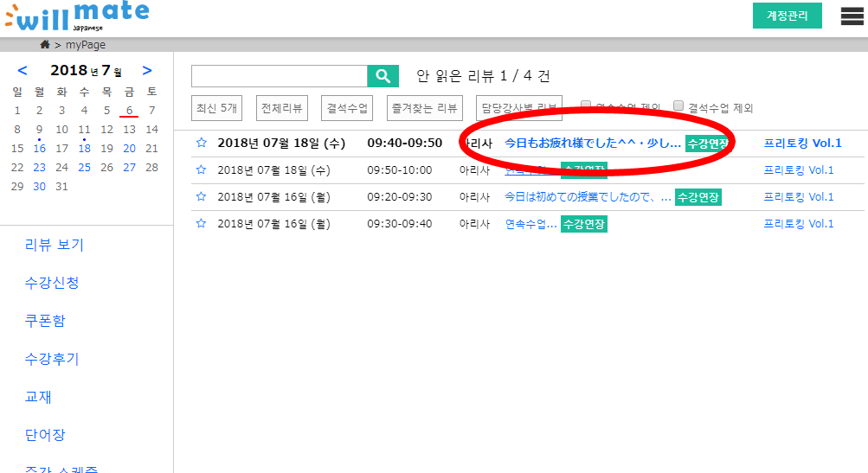Image resolution: width=868 pixels, height=473 pixels.
Task: Favorite the 09:30-09:40 July 16 review
Action: click(201, 224)
